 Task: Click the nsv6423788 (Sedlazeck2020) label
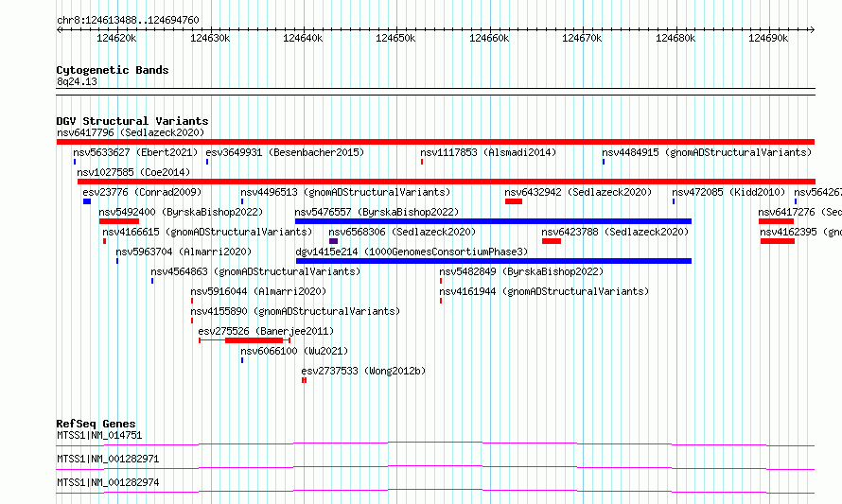[615, 232]
